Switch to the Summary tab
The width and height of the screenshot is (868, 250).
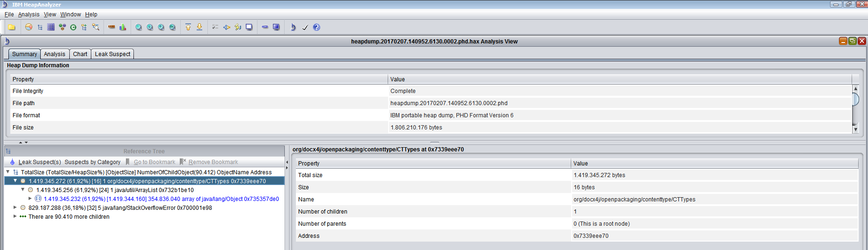tap(24, 54)
